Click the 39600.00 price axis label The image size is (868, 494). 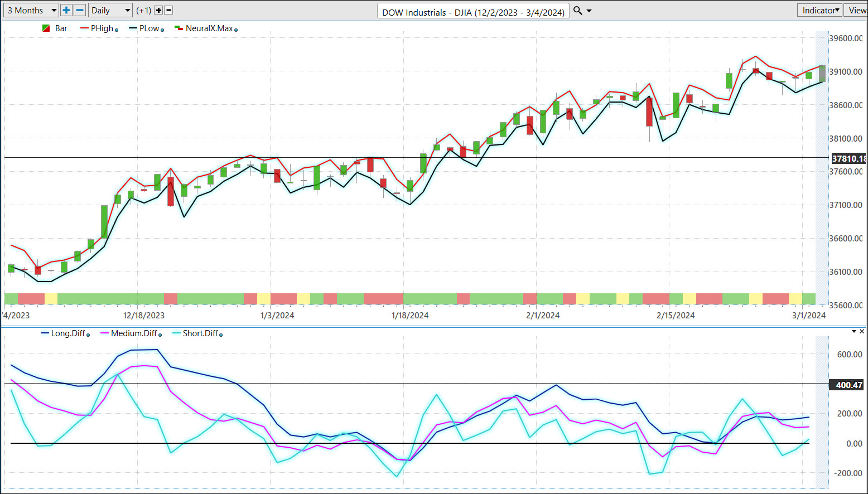[846, 38]
